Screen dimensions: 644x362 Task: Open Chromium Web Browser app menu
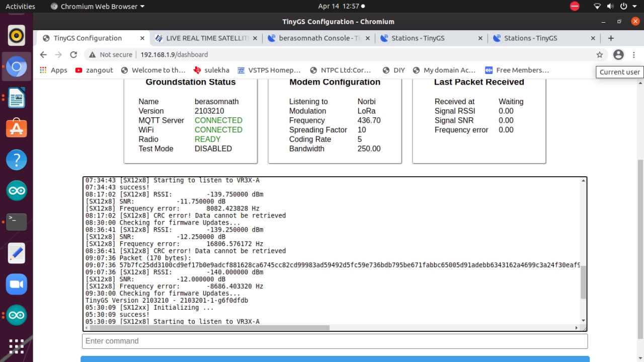pos(98,7)
